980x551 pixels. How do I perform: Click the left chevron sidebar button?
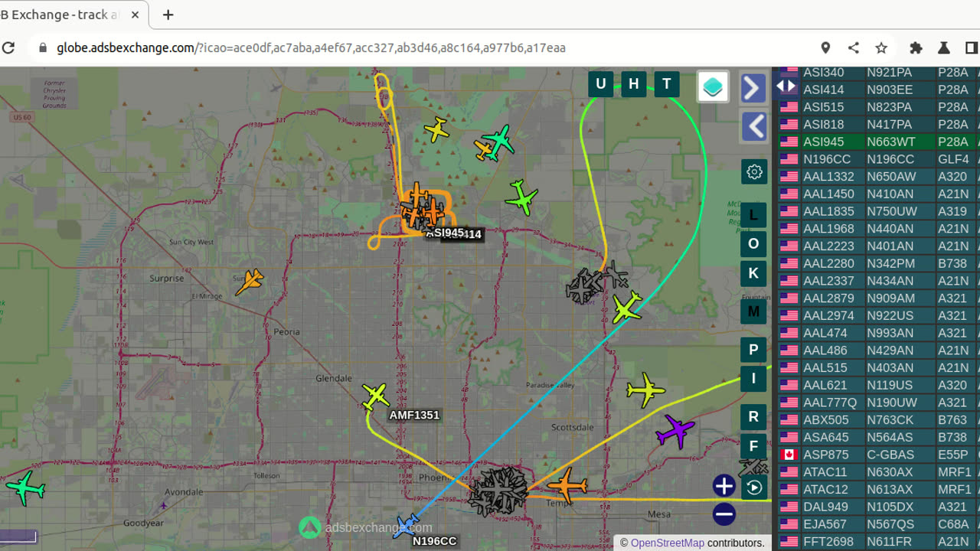[754, 126]
